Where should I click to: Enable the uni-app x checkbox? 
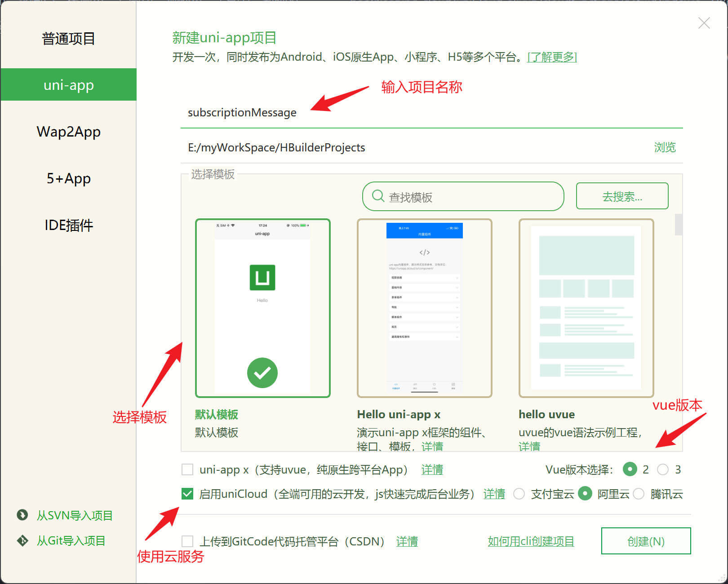(187, 469)
